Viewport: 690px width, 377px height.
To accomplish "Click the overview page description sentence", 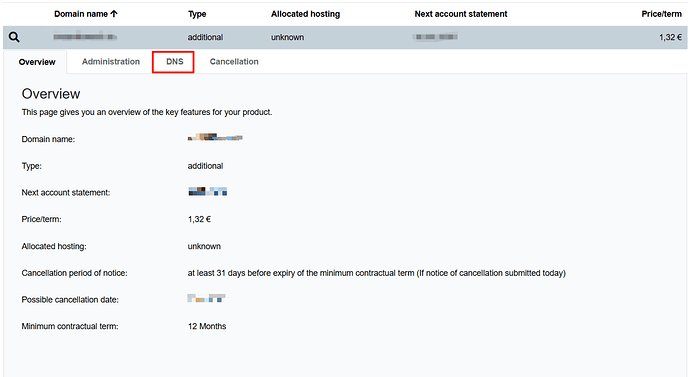I will point(147,112).
